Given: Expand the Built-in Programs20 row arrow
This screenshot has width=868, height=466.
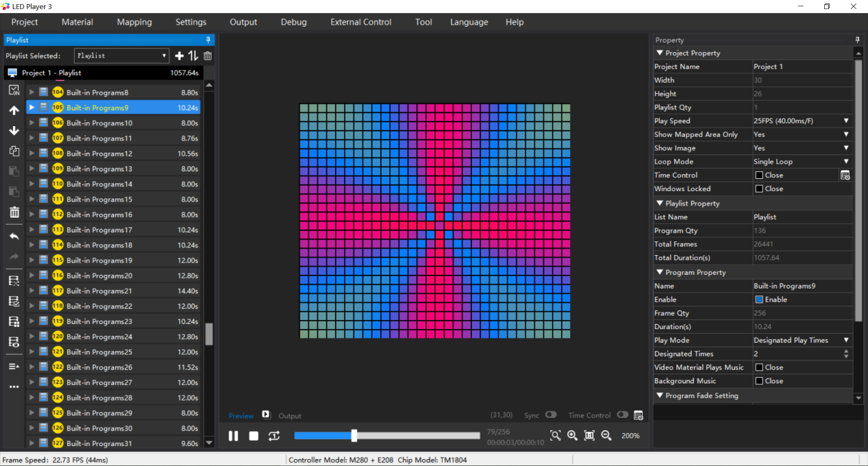Looking at the screenshot, I should tap(32, 275).
